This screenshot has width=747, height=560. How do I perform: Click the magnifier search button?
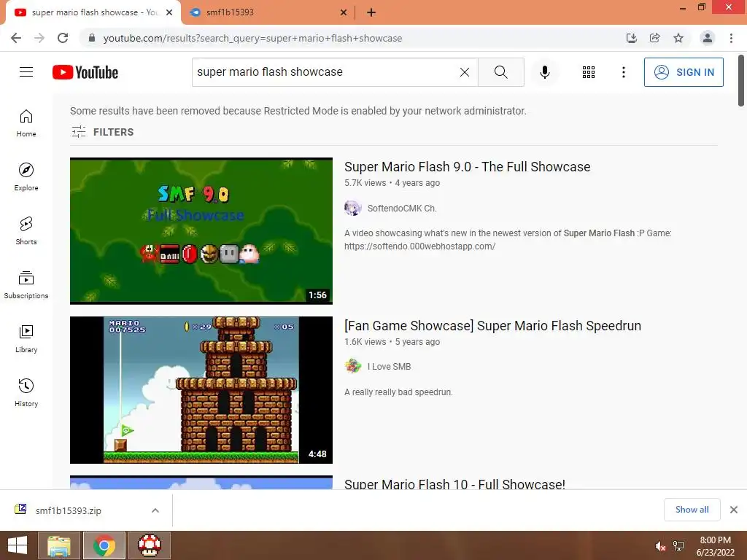[500, 72]
